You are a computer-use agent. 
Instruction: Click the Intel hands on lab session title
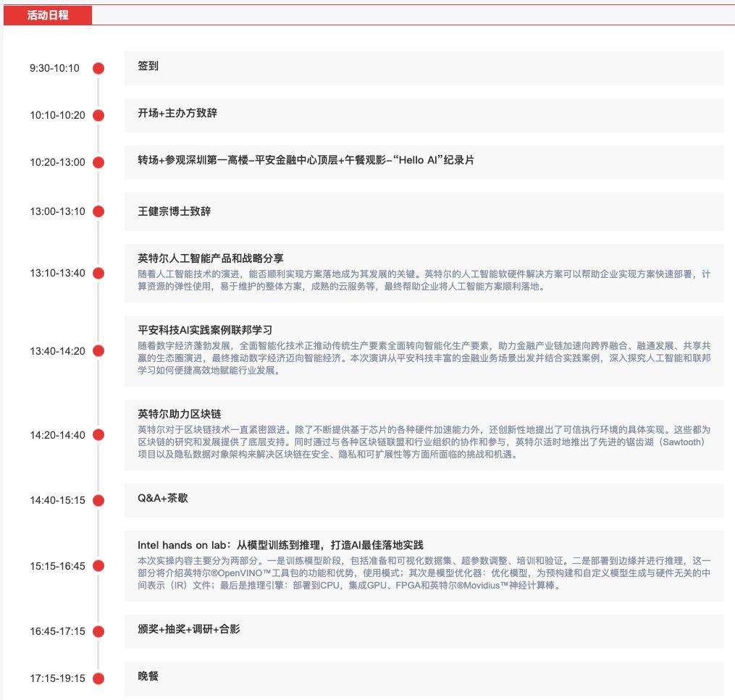pyautogui.click(x=280, y=545)
